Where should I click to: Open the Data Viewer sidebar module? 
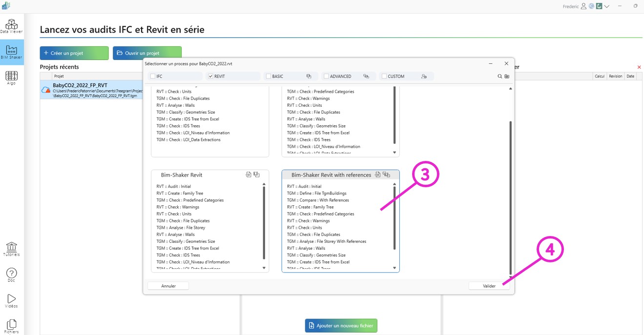(x=11, y=26)
